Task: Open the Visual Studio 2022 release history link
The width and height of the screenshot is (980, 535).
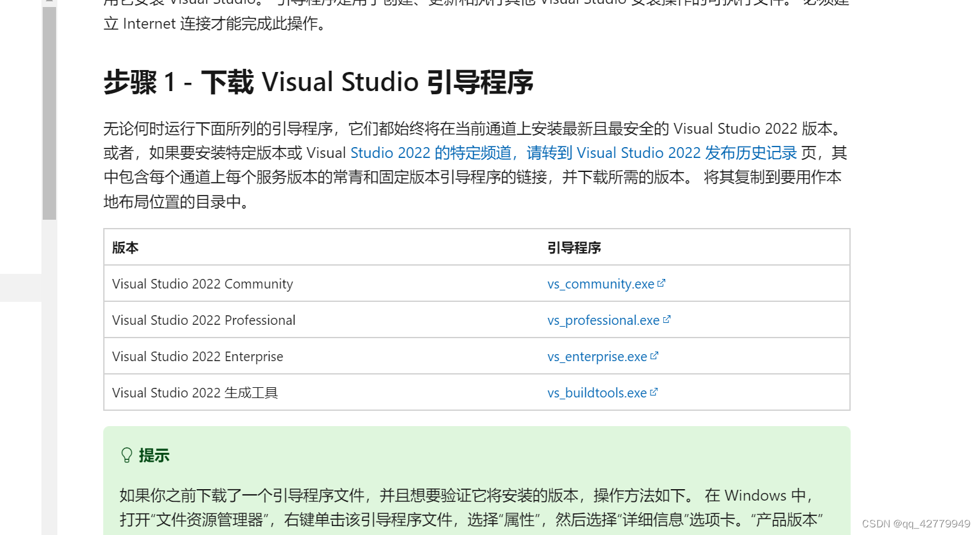Action: [573, 153]
